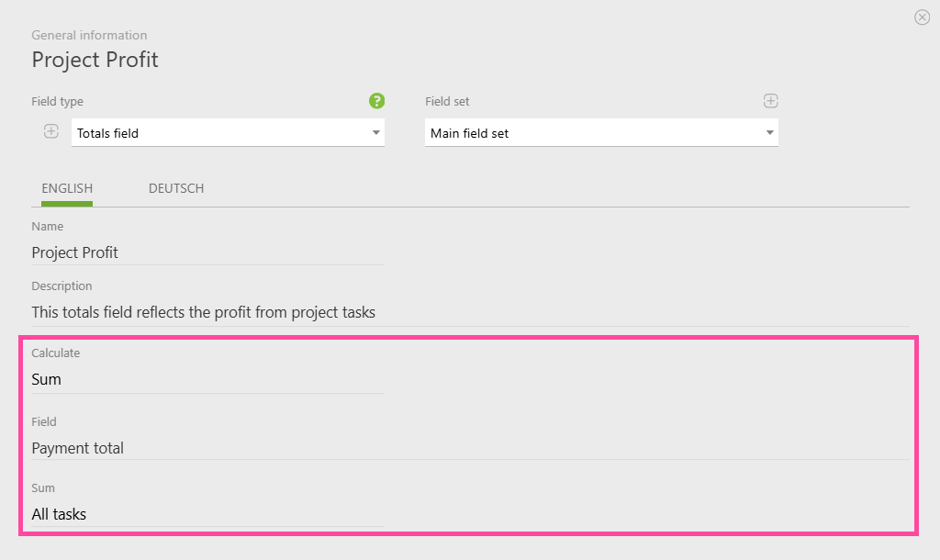Open the Calculate field showing Sum
The image size is (940, 560).
click(x=207, y=379)
